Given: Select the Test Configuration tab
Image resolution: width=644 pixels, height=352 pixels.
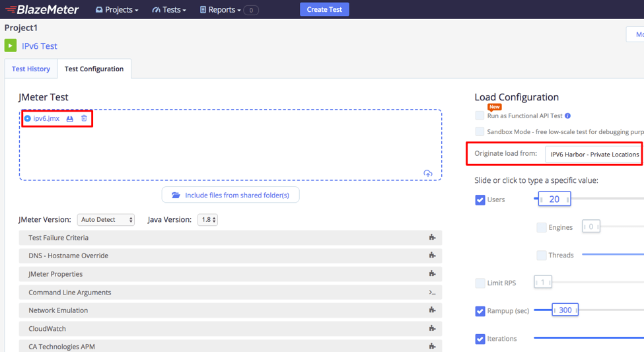Looking at the screenshot, I should click(x=94, y=69).
